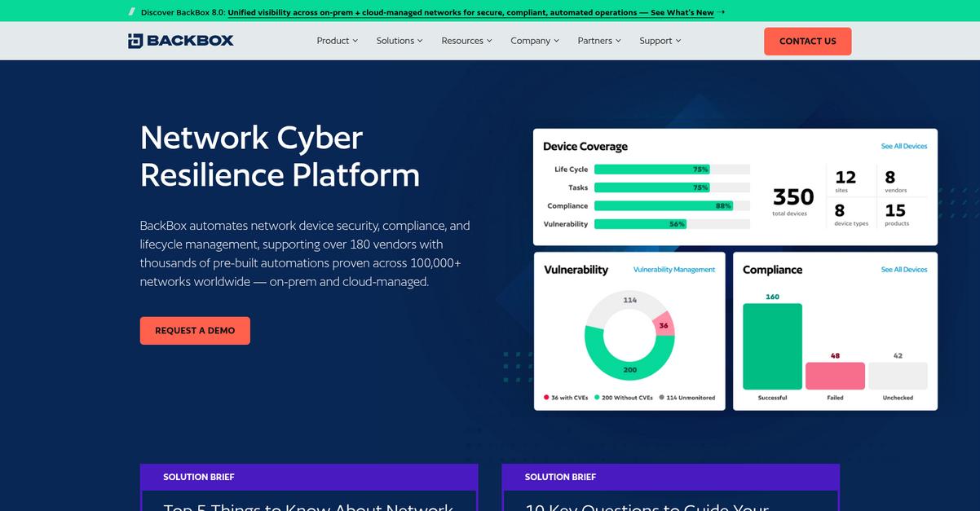Viewport: 980px width, 511px height.
Task: Expand the Support menu chevron
Action: (678, 41)
